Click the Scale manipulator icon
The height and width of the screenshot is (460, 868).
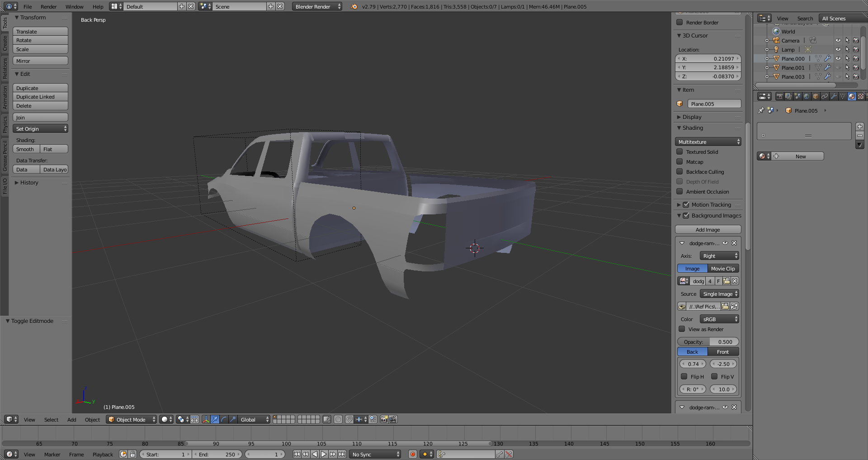233,419
